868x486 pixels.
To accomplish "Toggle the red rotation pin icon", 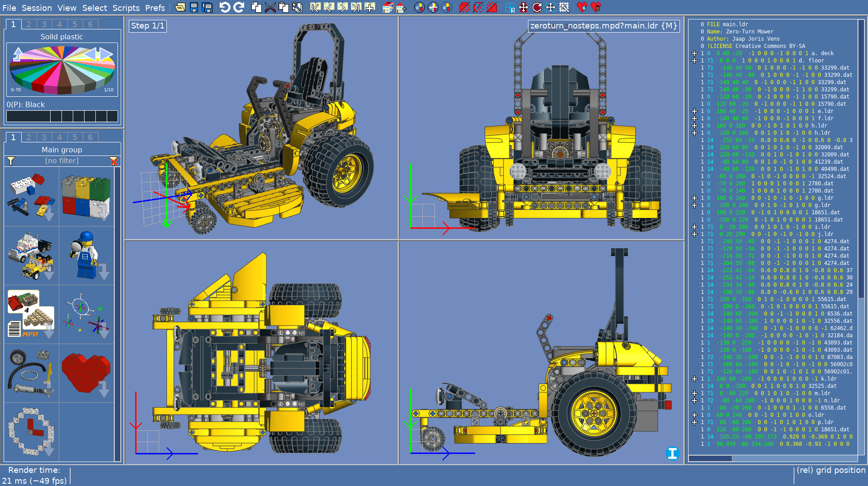I will pos(537,7).
